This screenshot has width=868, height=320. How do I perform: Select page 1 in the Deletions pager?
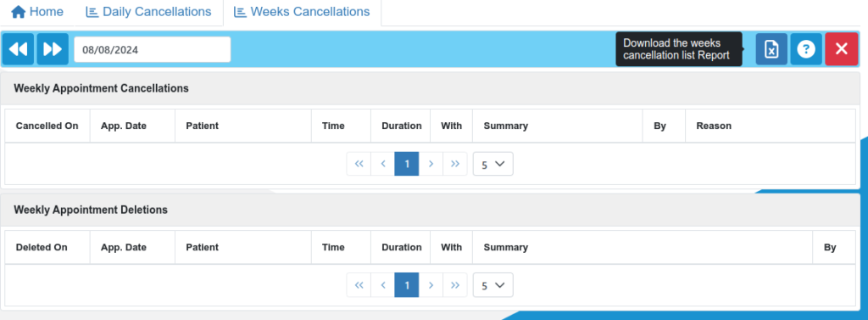point(407,285)
